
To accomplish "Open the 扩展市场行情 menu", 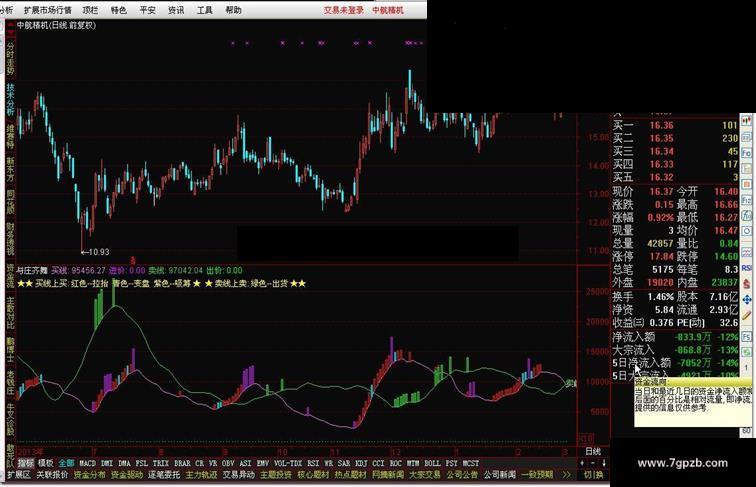I will (x=47, y=10).
